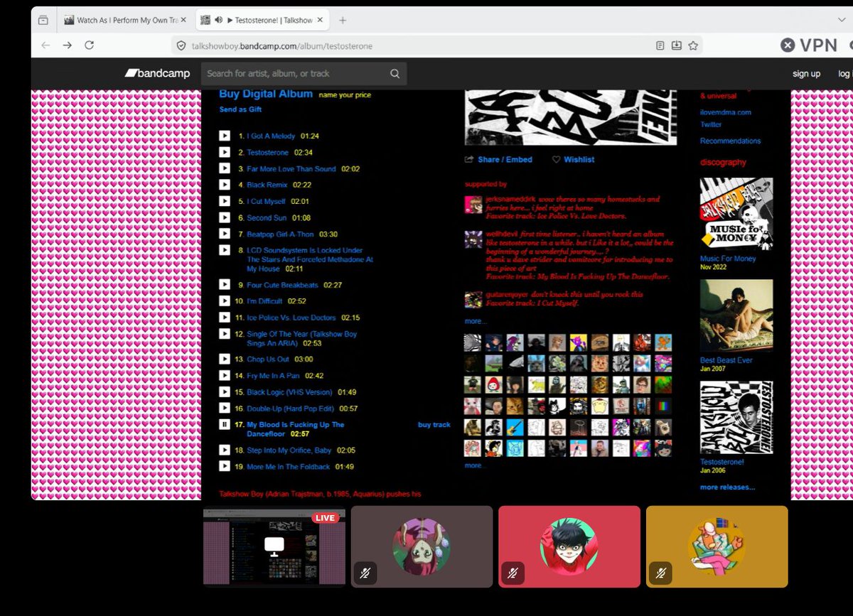Viewport: 853px width, 616px height.
Task: Open supporter guitaremoyer's profile
Action: [x=474, y=299]
